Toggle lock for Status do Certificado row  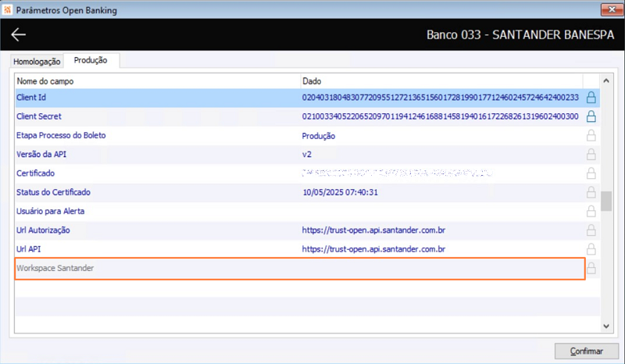[591, 192]
